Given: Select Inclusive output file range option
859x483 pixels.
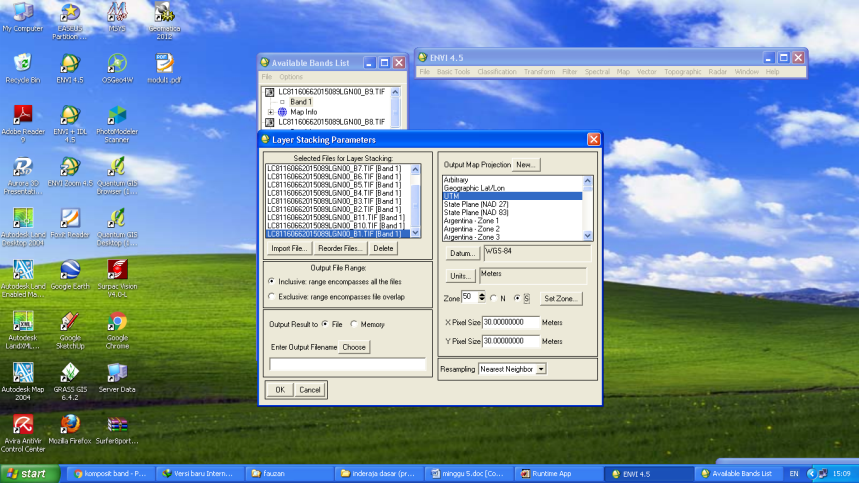Looking at the screenshot, I should pyautogui.click(x=272, y=281).
